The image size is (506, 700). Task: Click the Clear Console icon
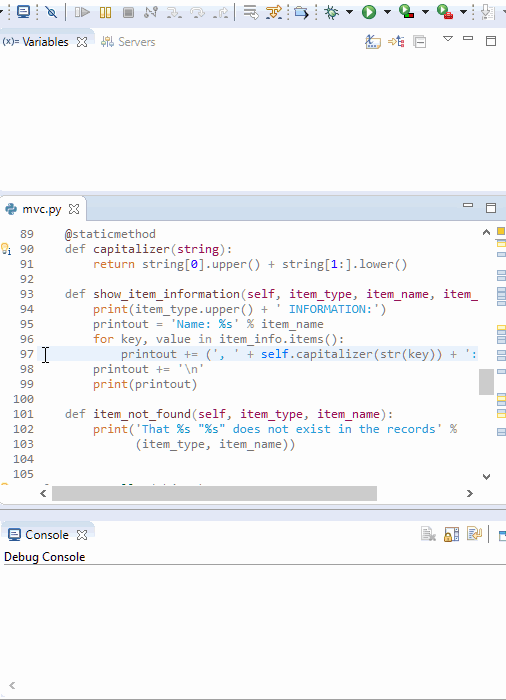click(428, 534)
